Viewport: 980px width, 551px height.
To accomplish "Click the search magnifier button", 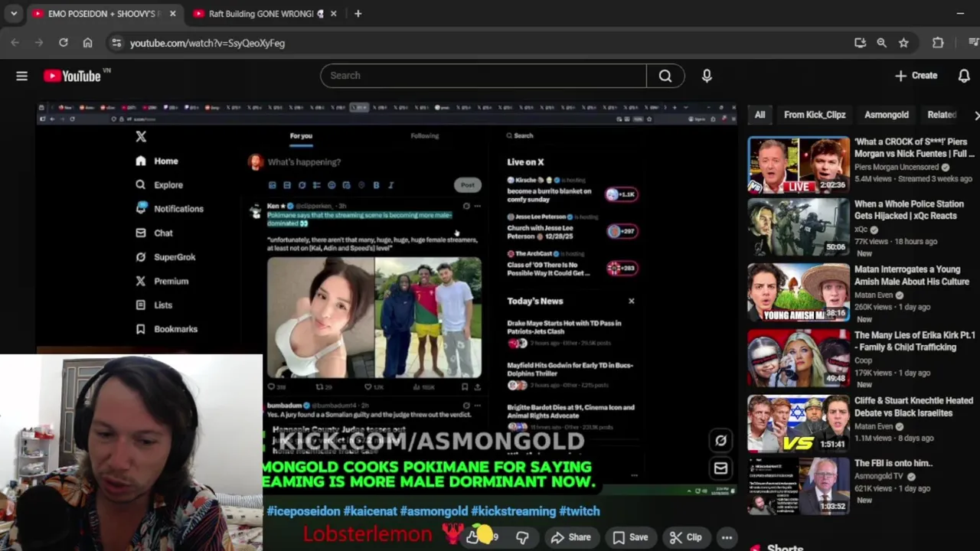I will [x=665, y=76].
